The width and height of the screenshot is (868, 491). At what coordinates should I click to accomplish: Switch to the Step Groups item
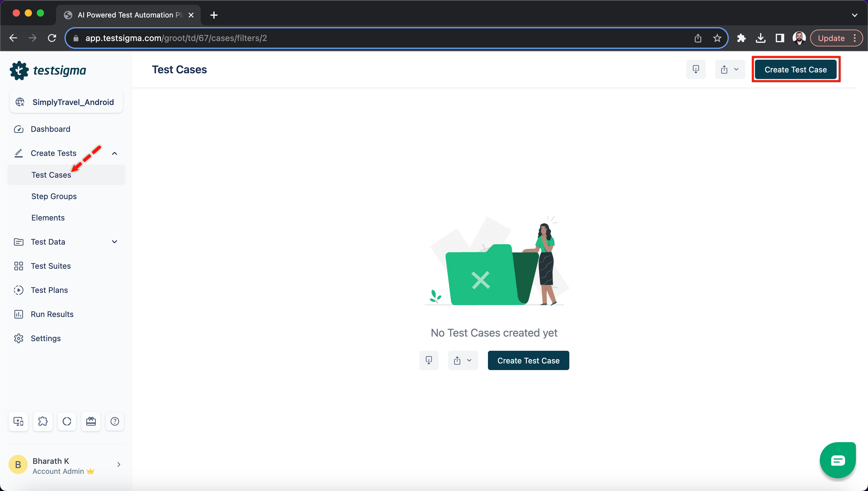coord(54,196)
